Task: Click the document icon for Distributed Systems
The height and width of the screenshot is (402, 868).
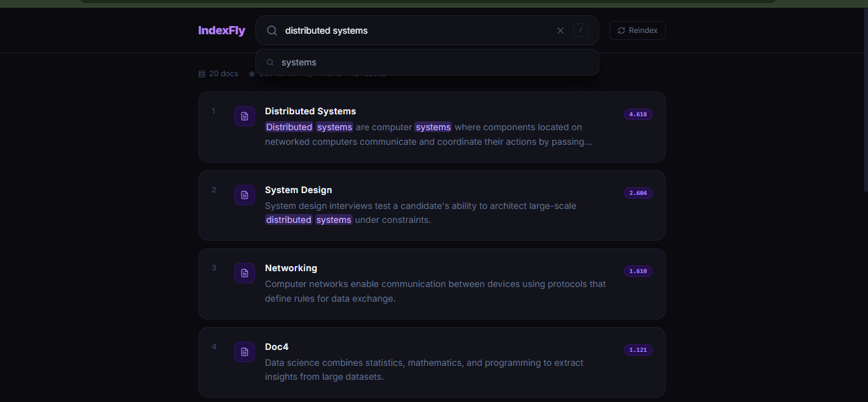Action: click(245, 116)
